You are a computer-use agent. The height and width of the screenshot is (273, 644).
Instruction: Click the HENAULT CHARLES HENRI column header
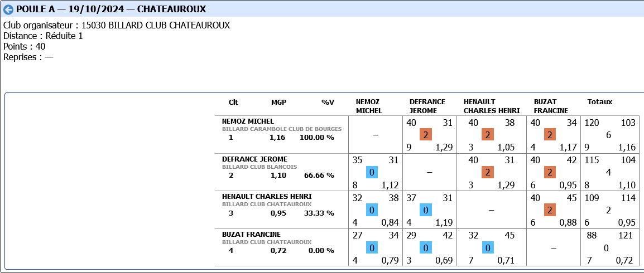[x=492, y=106]
